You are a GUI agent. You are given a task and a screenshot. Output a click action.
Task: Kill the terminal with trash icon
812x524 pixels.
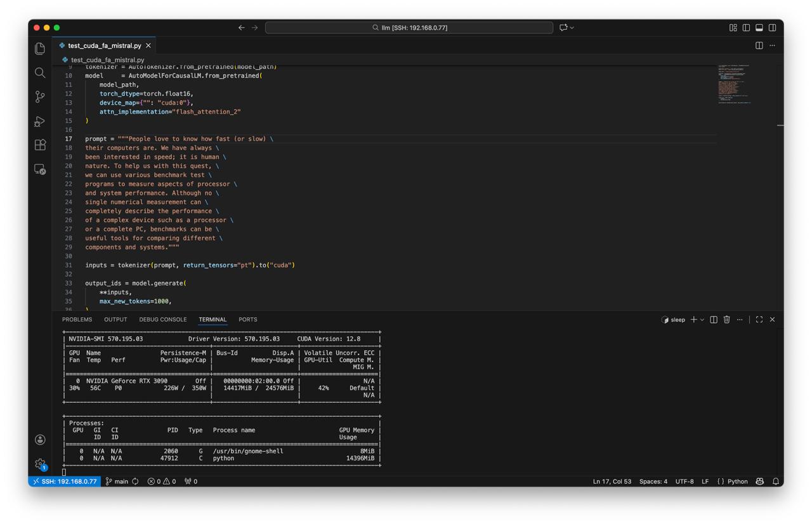pos(726,320)
